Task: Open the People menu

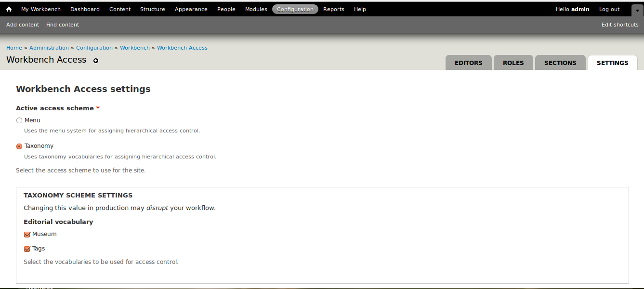Action: click(x=226, y=9)
